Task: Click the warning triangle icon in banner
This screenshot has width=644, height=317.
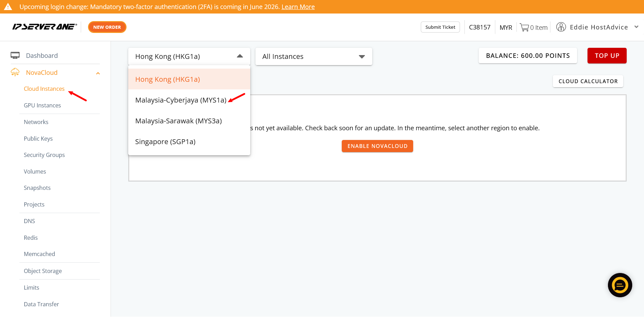Action: tap(8, 7)
